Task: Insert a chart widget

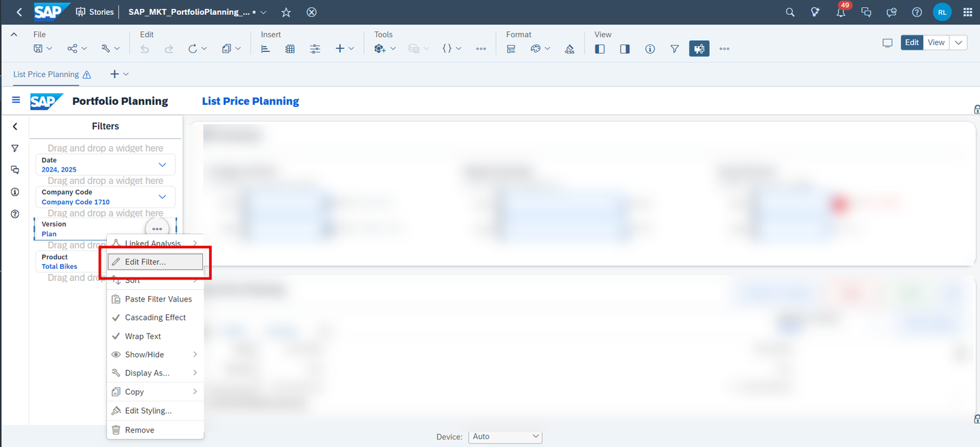Action: point(265,49)
